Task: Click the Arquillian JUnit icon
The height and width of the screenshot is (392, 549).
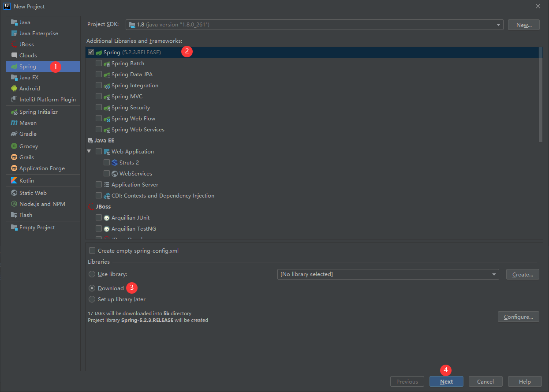Action: pos(107,217)
